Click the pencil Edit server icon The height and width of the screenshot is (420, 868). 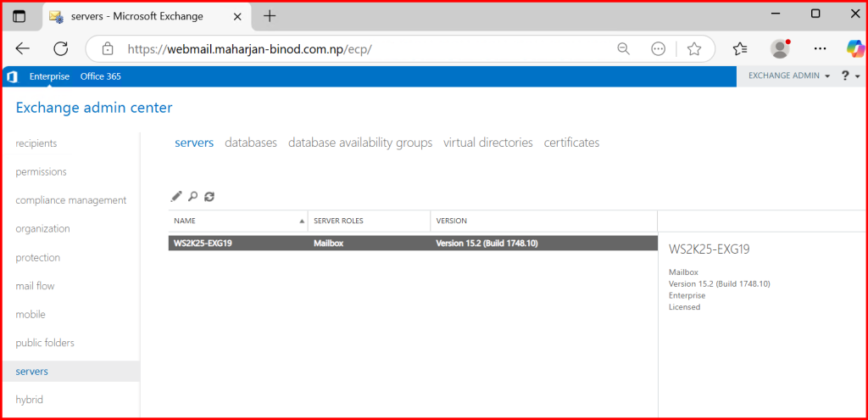click(176, 197)
